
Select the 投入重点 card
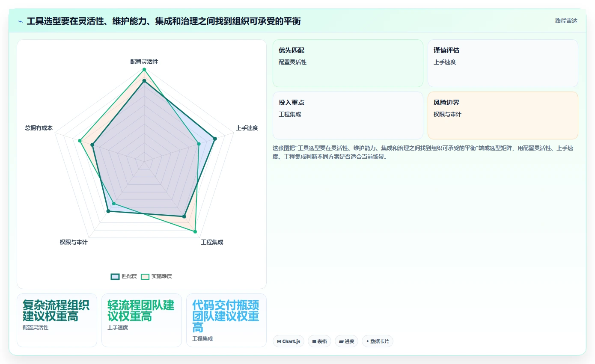click(348, 115)
